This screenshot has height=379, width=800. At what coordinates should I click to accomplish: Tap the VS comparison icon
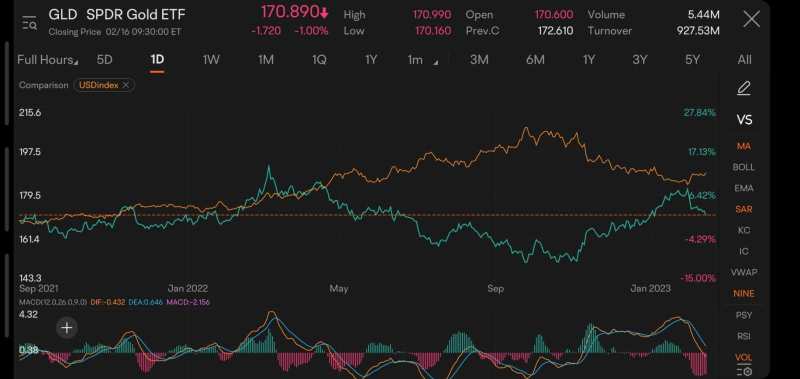tap(744, 120)
